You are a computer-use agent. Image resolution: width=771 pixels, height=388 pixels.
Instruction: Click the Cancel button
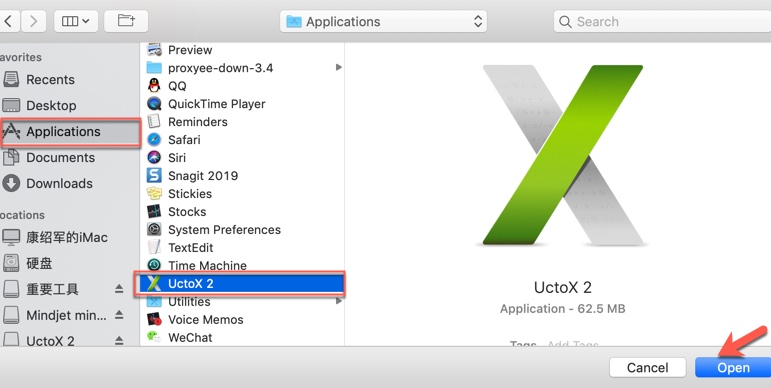647,367
